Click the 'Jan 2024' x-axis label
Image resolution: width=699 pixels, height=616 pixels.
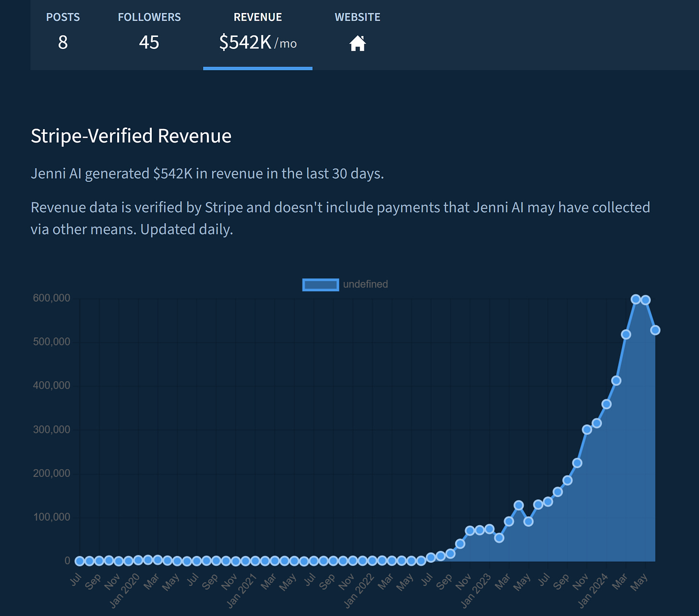pyautogui.click(x=593, y=590)
